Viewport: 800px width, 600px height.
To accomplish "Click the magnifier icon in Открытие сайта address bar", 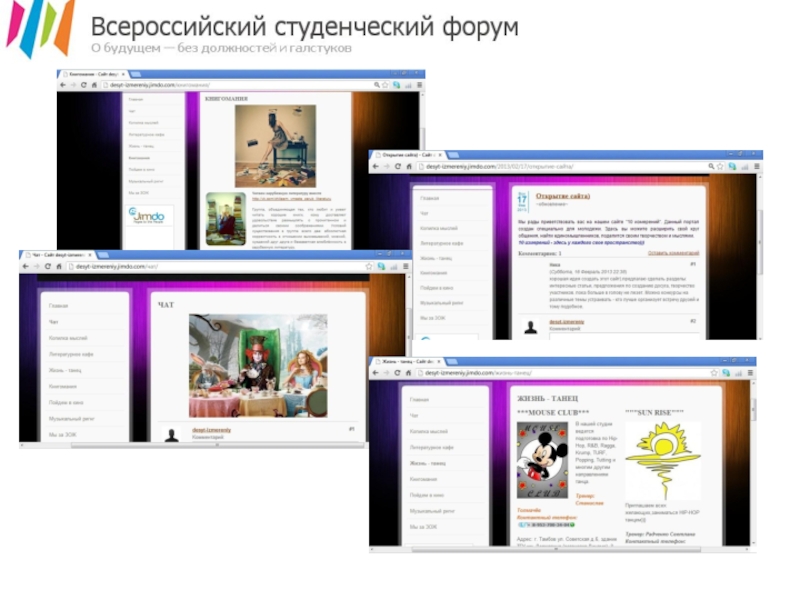I will click(x=711, y=166).
